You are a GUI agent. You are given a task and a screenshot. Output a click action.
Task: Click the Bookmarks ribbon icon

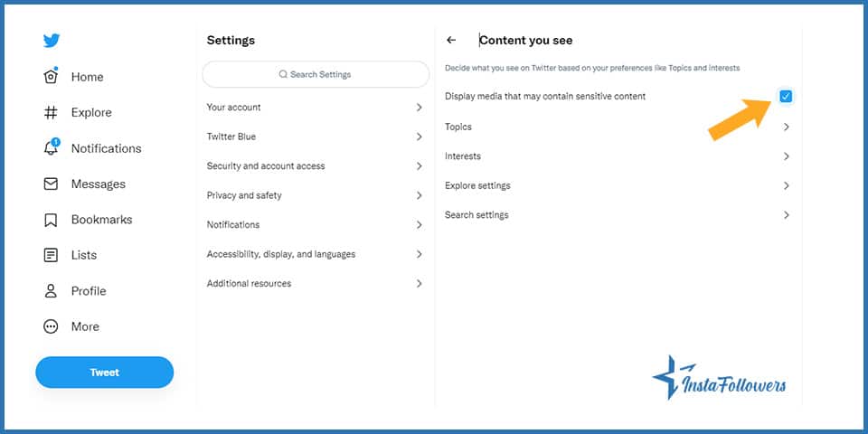pos(51,220)
